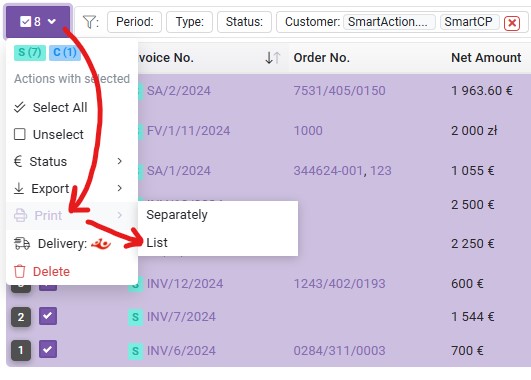Click row number badge 2

pos(21,317)
